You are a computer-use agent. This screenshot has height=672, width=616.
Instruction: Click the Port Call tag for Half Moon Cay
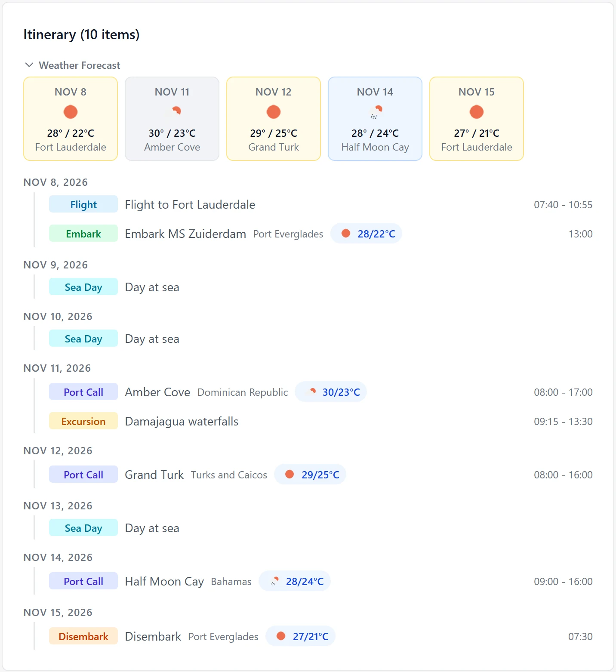[x=83, y=581]
